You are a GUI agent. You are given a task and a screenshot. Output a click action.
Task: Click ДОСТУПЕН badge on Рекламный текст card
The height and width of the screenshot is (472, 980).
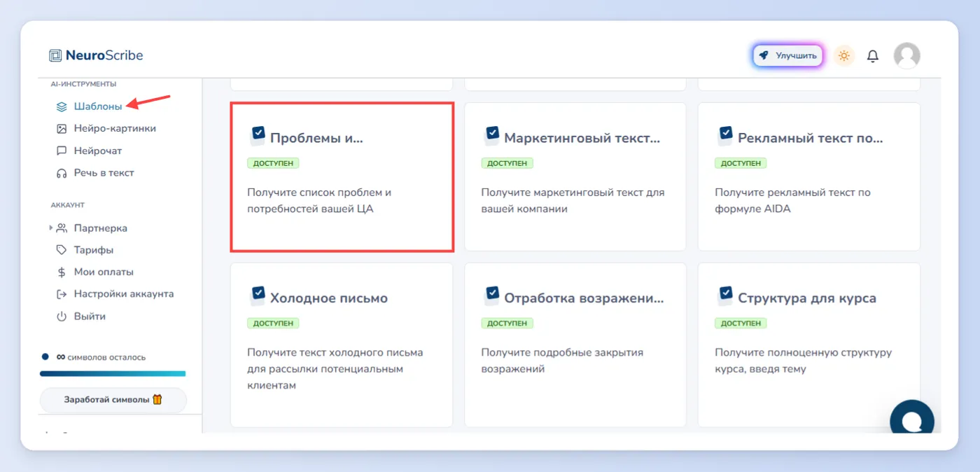tap(741, 163)
